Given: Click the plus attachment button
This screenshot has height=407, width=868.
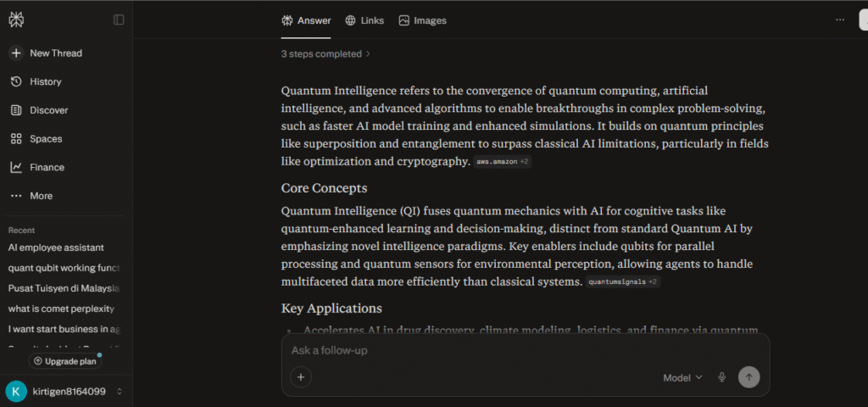Looking at the screenshot, I should pos(301,377).
